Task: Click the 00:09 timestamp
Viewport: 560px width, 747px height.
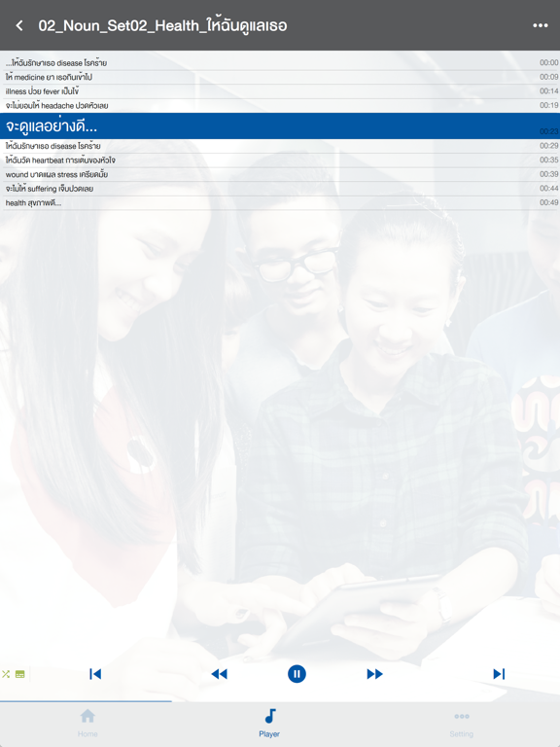Action: [548, 77]
